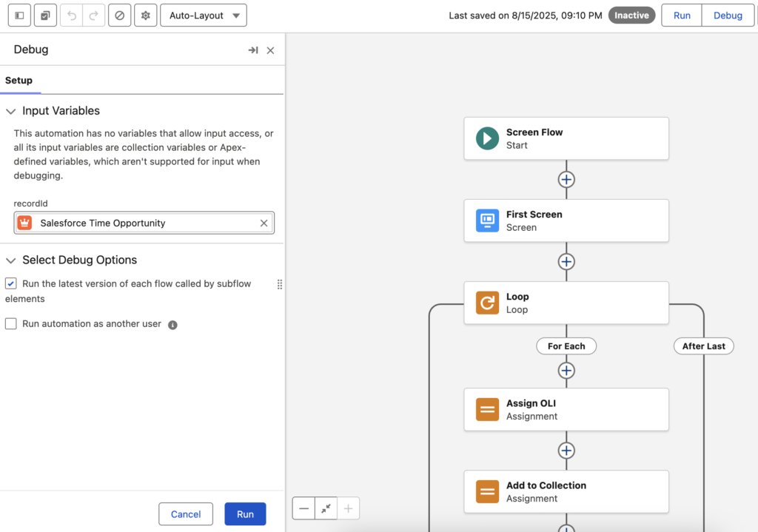Click the For Each path label
Viewport: 758px width, 532px height.
566,346
